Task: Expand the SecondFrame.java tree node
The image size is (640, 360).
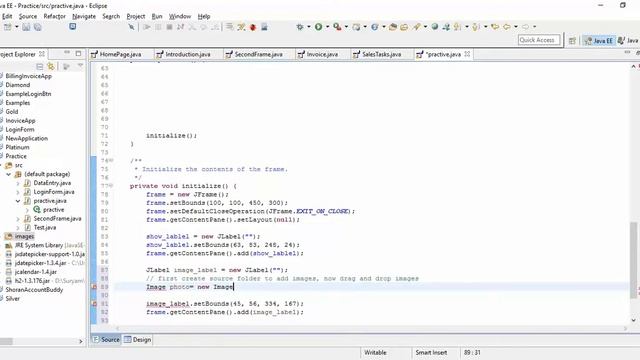Action: pos(18,219)
